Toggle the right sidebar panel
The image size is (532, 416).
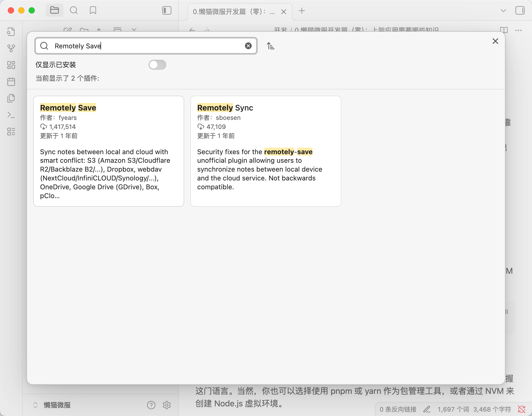click(520, 10)
